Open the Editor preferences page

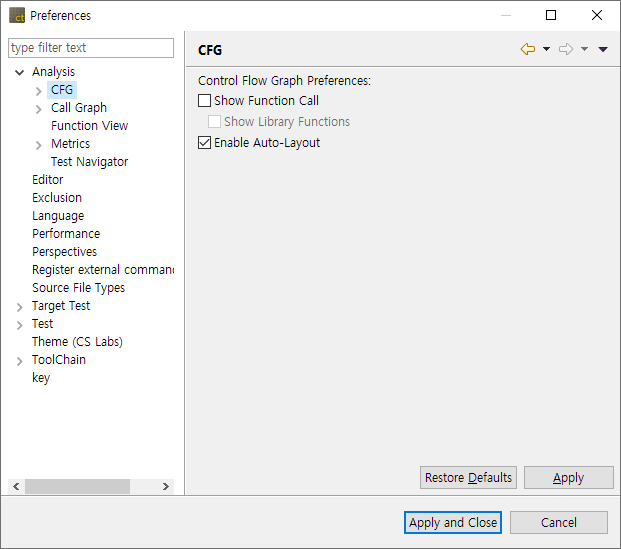[x=47, y=180]
